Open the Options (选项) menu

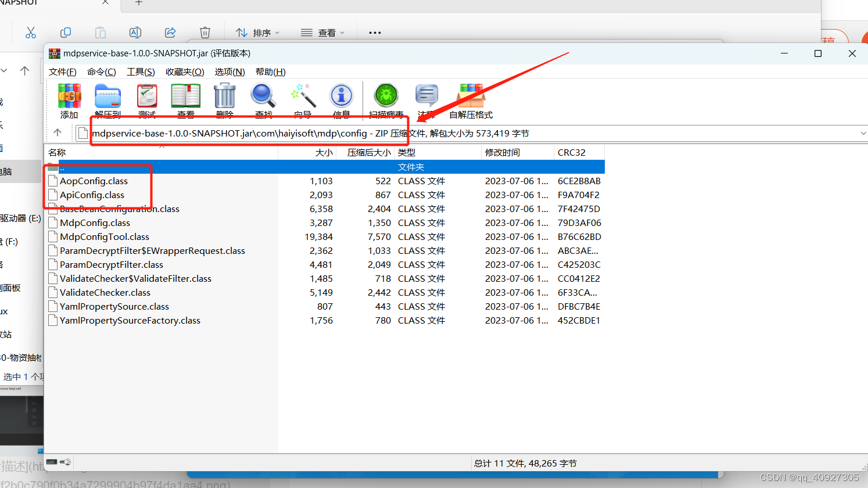pos(229,72)
